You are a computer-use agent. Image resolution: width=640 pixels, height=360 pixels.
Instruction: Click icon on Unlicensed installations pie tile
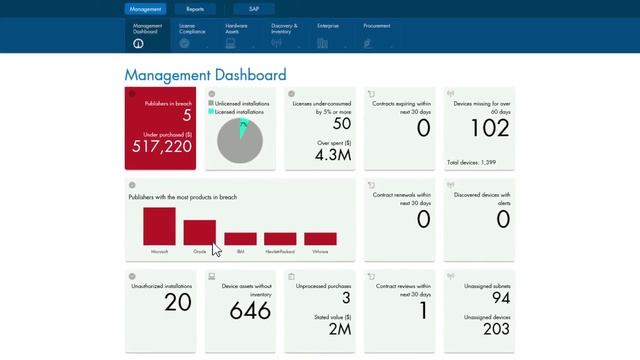(212, 94)
